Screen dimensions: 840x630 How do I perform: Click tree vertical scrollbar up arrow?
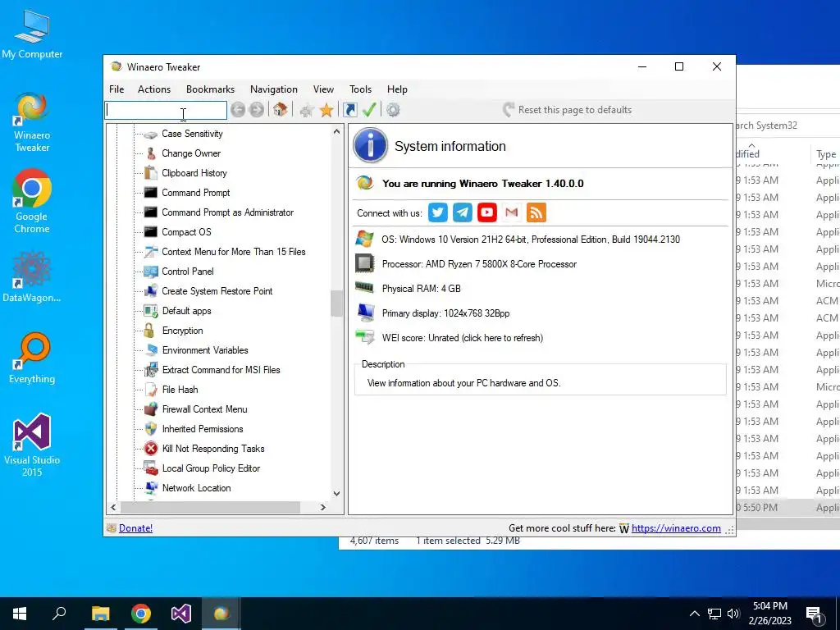click(336, 131)
